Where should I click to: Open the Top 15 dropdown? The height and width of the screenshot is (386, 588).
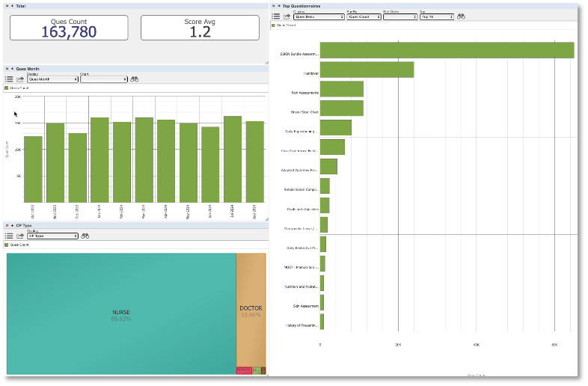(436, 16)
